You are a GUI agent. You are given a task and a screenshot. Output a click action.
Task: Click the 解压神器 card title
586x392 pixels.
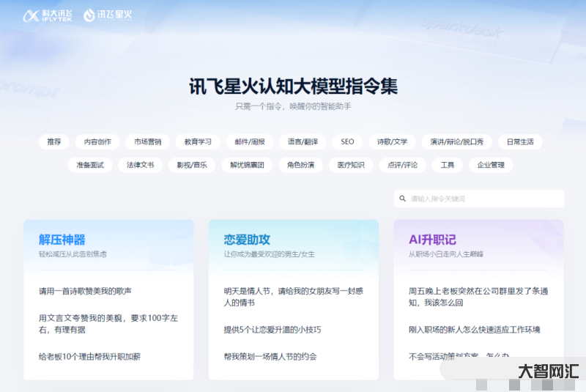62,240
